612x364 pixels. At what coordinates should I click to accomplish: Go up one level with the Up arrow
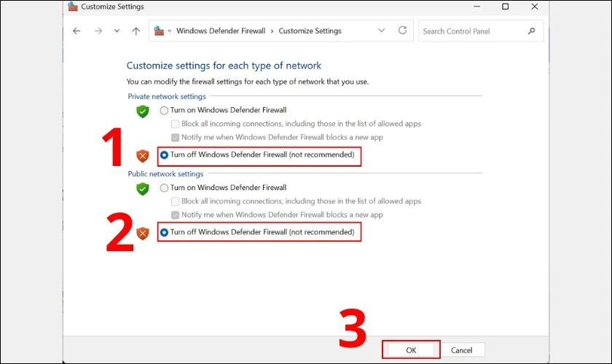[x=136, y=31]
